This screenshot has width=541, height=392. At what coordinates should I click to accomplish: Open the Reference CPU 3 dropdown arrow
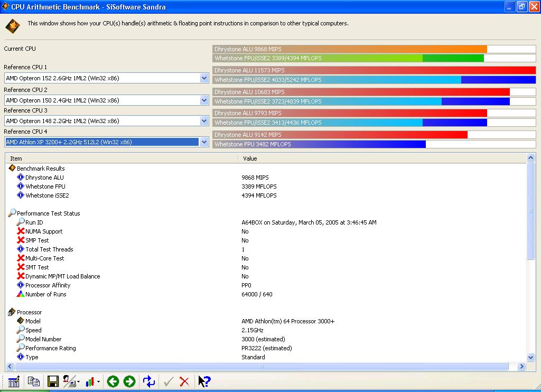tap(204, 121)
